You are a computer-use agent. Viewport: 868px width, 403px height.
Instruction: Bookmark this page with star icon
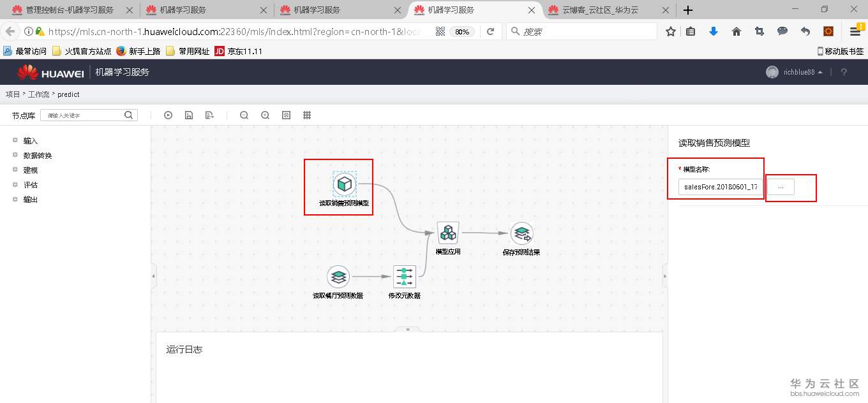[x=670, y=31]
